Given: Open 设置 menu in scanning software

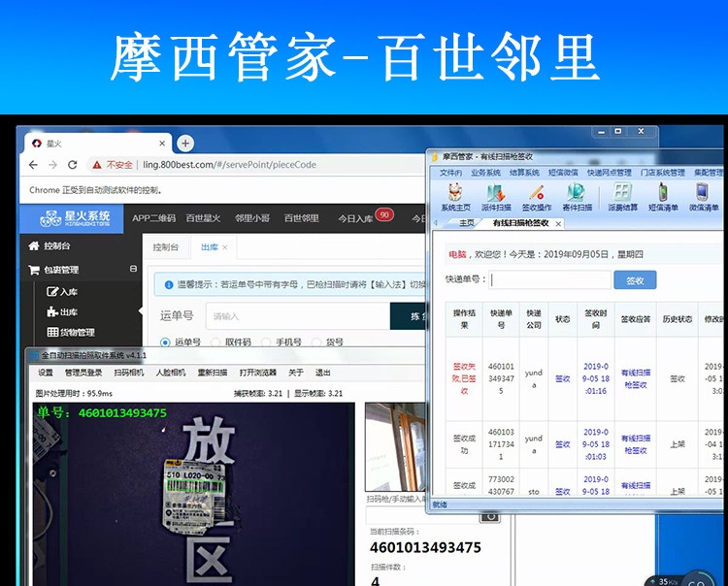Looking at the screenshot, I should click(x=45, y=373).
